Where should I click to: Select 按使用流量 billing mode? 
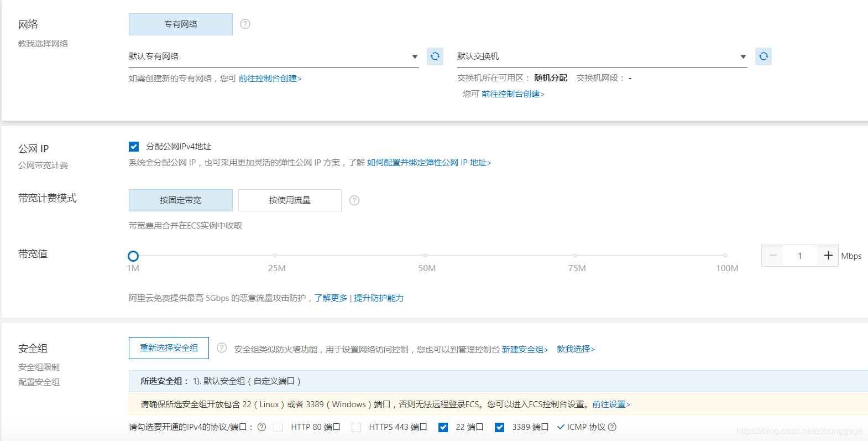click(290, 200)
